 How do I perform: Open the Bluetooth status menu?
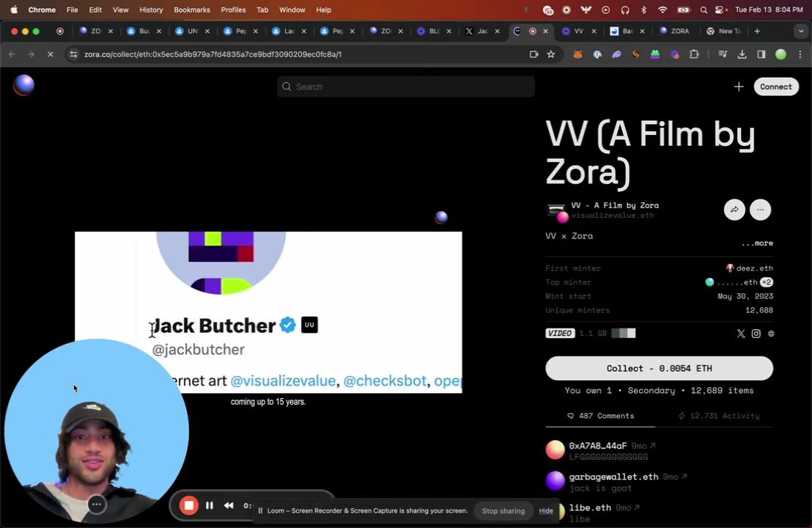click(x=643, y=10)
